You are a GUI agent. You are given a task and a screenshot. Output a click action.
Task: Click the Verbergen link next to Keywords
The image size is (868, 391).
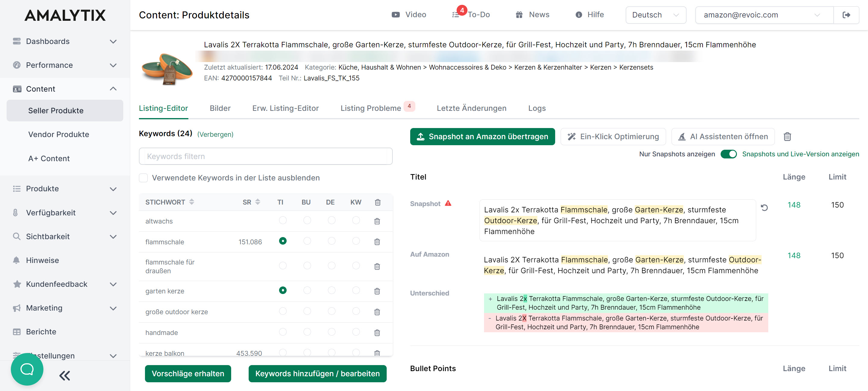215,134
